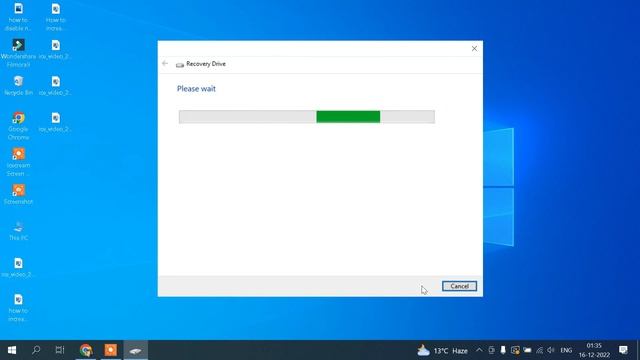Screen dimensions: 640x360
Task: Close the Recovery Drive window
Action: [474, 49]
